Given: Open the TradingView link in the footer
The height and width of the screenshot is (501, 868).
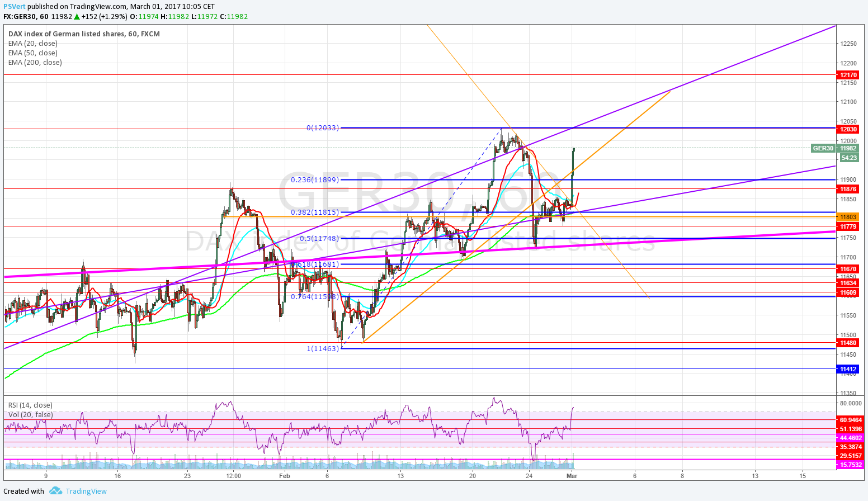Looking at the screenshot, I should tap(86, 491).
